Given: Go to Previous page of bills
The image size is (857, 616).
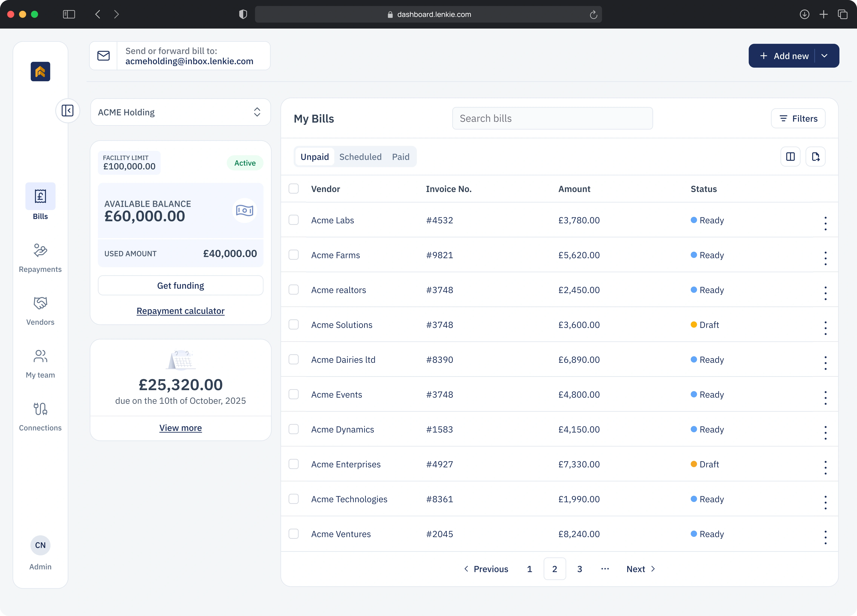Looking at the screenshot, I should (486, 569).
